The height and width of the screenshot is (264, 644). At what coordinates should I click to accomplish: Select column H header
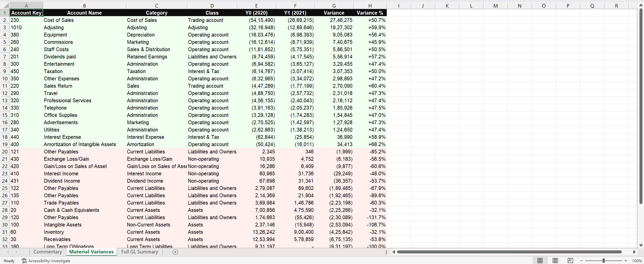tap(370, 6)
